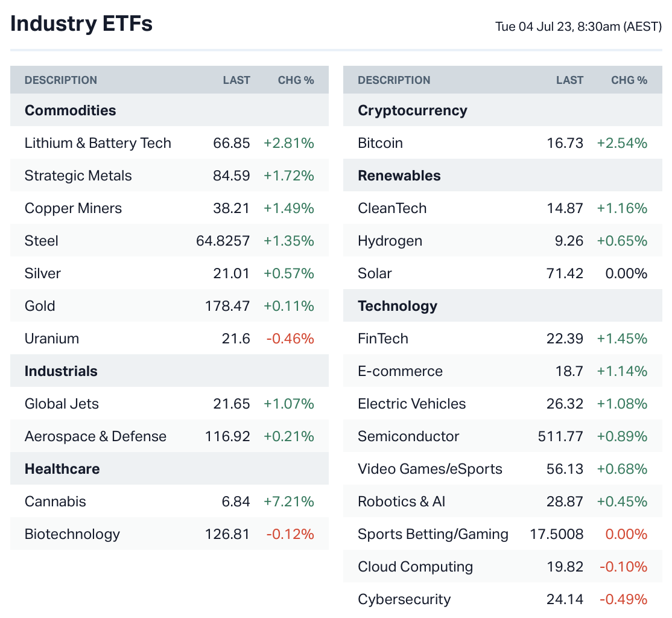Open Sports Betting/Gaming ETF
The width and height of the screenshot is (672, 618).
coord(433,534)
